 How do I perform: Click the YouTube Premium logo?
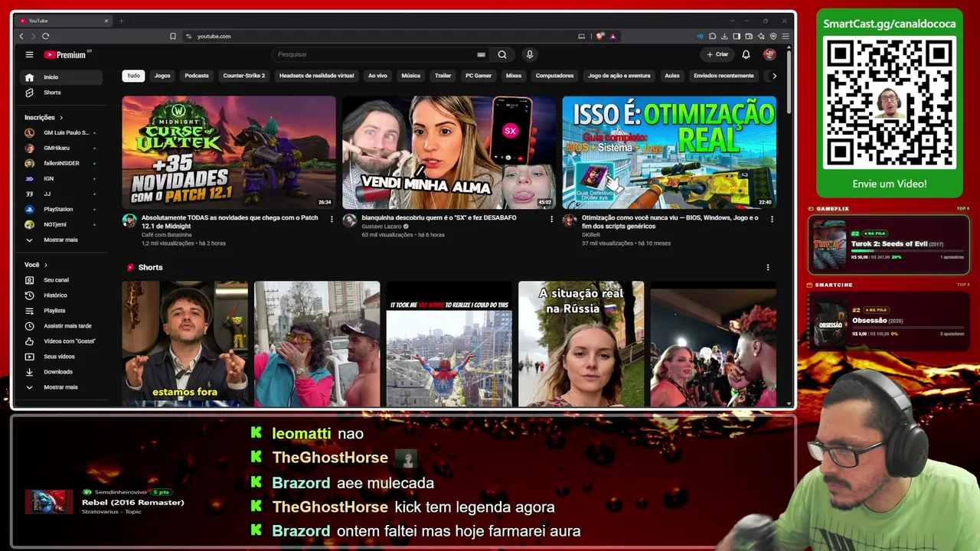click(67, 54)
